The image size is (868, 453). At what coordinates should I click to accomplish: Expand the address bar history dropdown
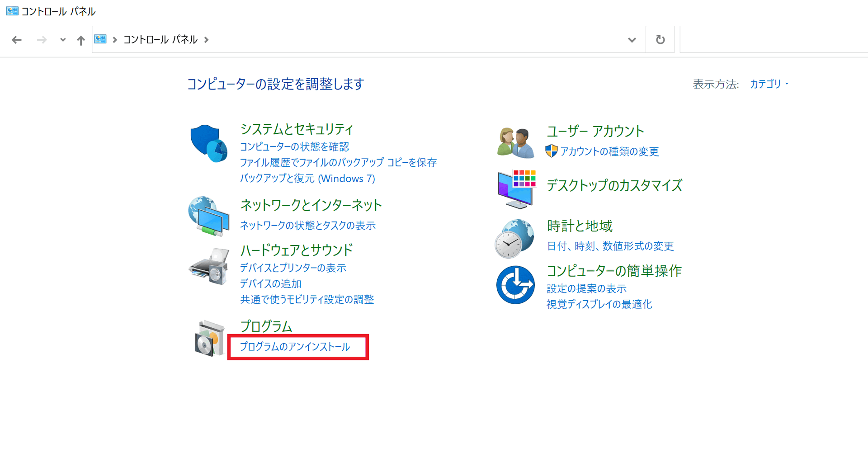[632, 40]
